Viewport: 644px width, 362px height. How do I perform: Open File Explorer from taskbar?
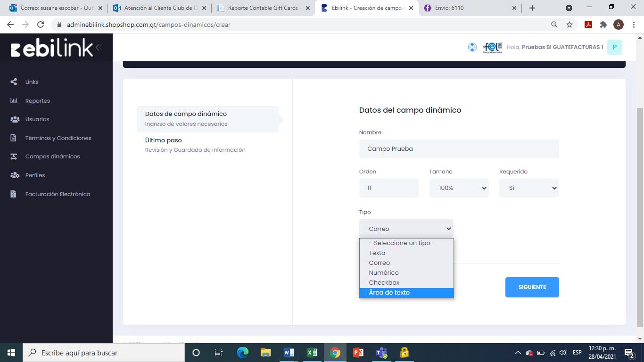266,353
